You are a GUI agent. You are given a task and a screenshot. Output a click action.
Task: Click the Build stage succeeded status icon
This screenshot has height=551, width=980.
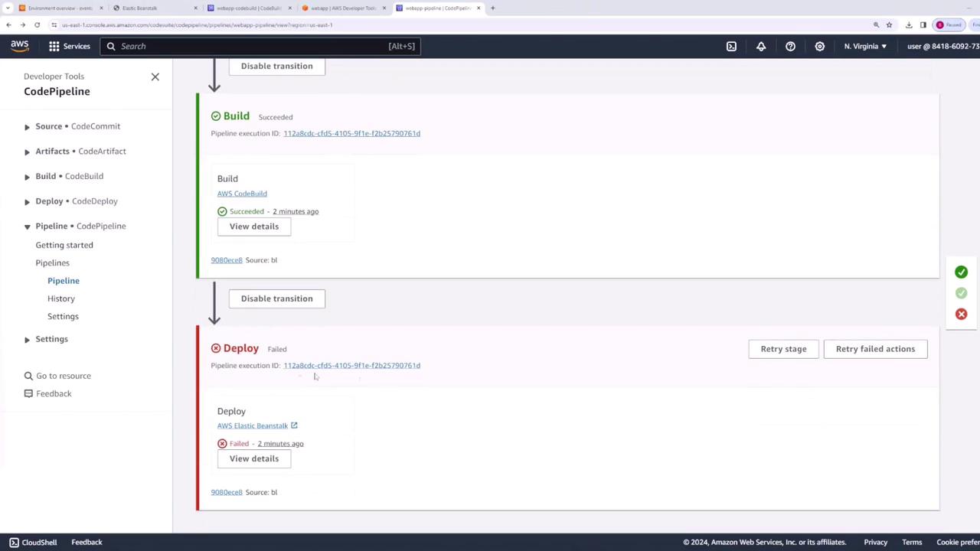[x=216, y=116]
